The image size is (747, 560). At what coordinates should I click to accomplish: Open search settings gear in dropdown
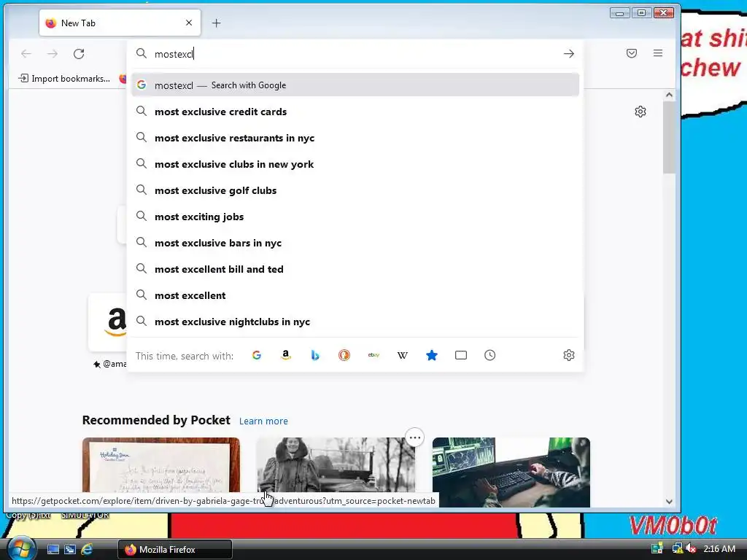point(569,355)
